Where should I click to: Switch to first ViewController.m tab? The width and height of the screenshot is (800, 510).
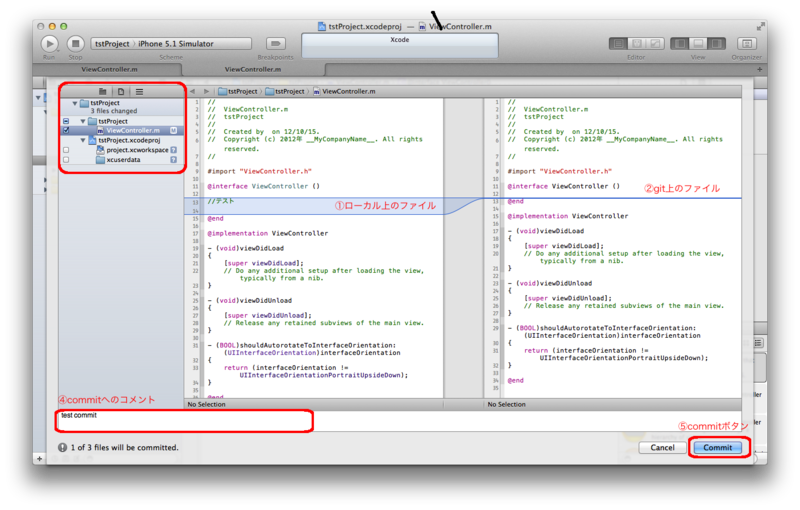point(109,69)
